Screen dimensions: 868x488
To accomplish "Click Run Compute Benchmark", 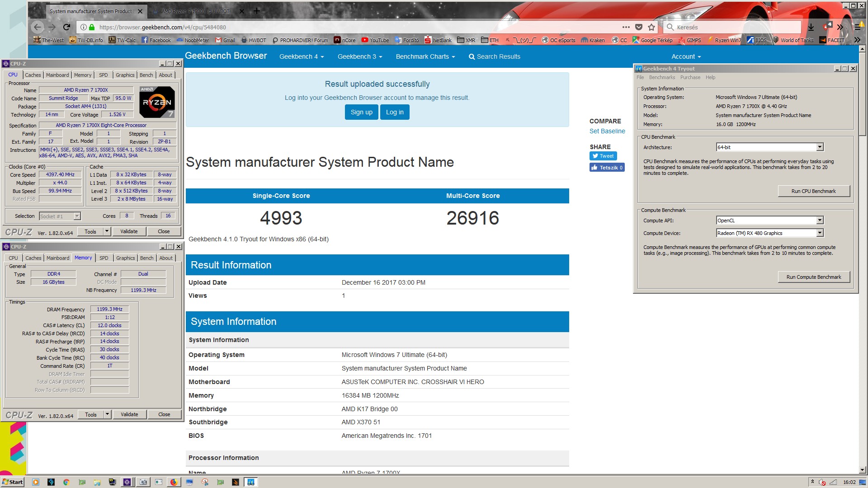I will coord(814,277).
